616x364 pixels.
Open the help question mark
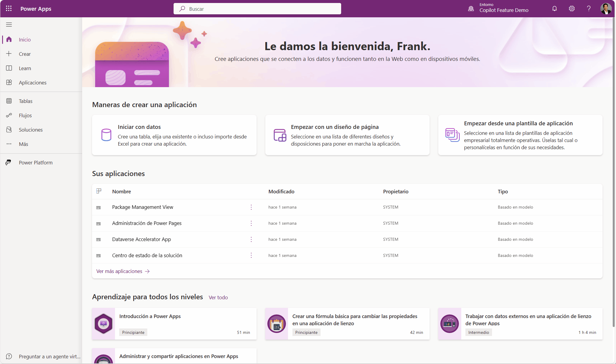[x=588, y=8]
